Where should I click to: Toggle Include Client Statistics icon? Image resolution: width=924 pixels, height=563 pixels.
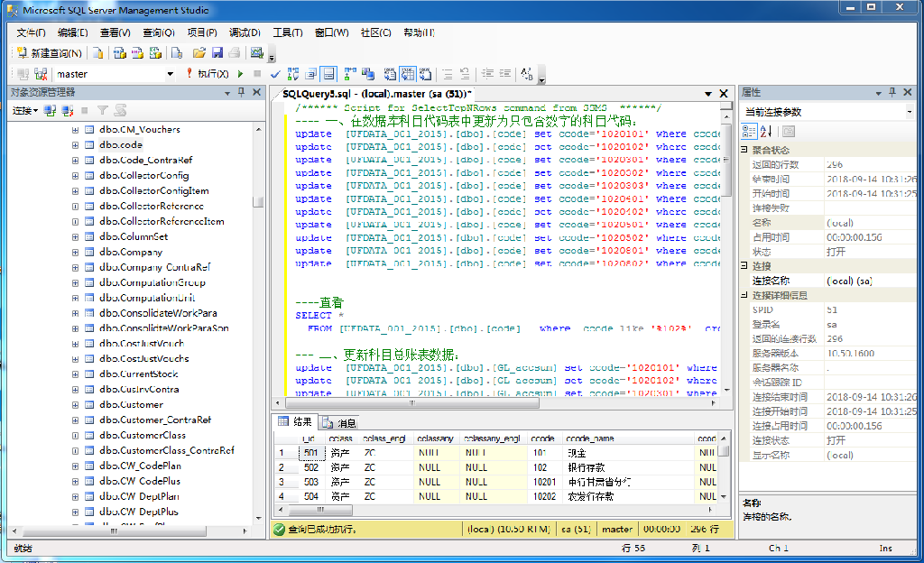click(x=368, y=74)
